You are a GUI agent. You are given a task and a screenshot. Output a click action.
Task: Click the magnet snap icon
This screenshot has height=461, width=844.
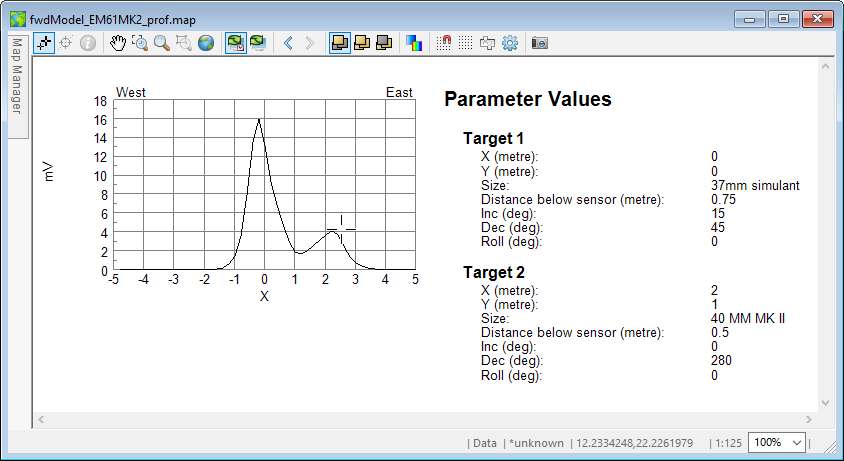tap(446, 43)
